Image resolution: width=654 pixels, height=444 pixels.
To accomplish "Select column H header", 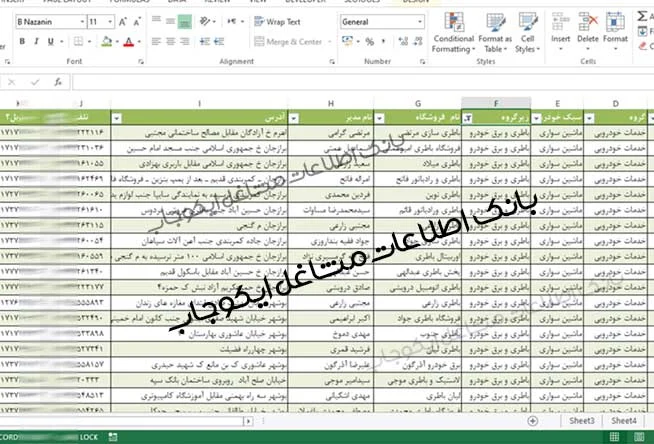I will click(331, 103).
